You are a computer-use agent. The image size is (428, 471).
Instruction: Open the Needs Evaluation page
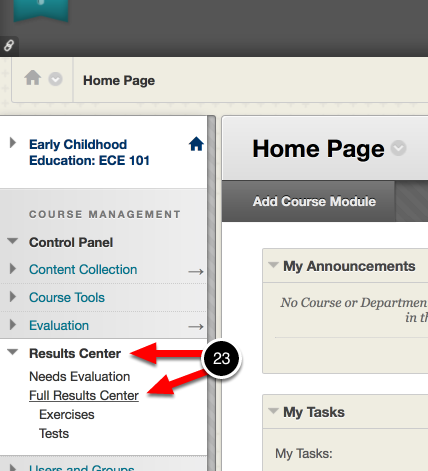point(80,377)
